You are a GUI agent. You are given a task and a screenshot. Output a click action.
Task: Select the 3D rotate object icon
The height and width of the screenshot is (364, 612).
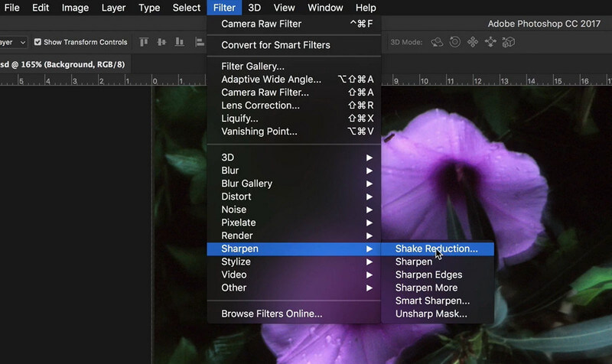[437, 42]
